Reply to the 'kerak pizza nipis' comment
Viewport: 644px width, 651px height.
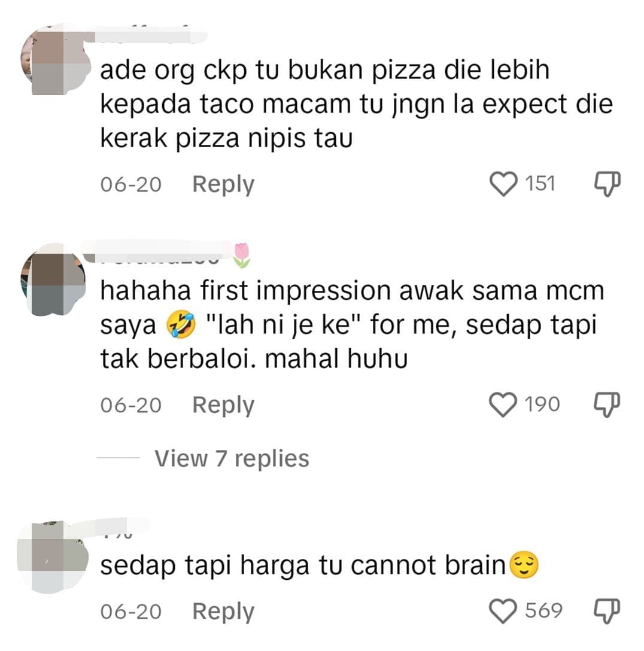(x=223, y=185)
